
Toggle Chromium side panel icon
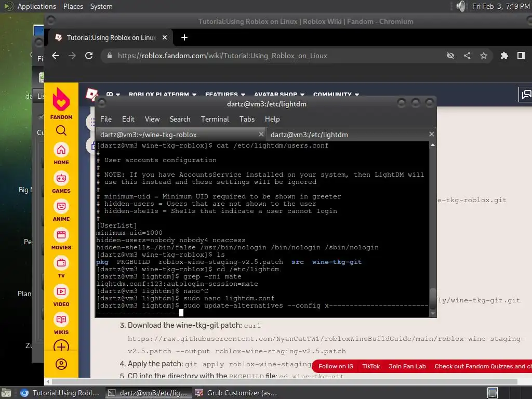tap(521, 56)
